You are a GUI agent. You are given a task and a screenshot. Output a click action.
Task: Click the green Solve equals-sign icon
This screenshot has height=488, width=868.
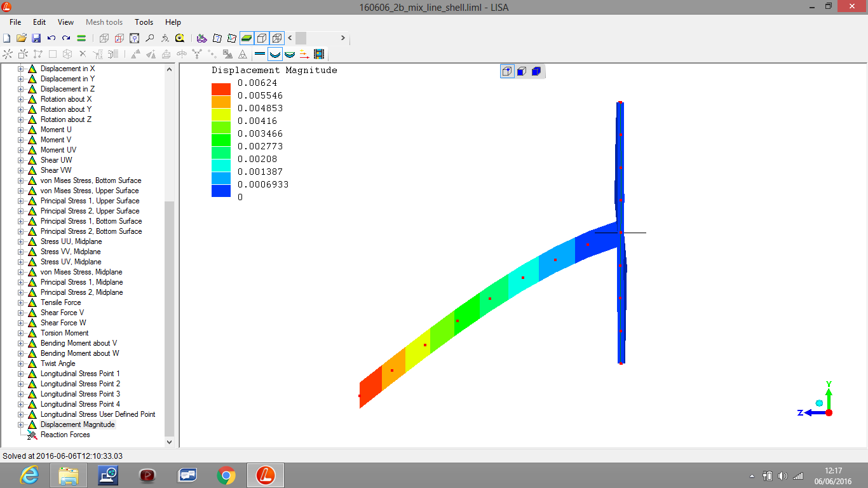coord(81,38)
